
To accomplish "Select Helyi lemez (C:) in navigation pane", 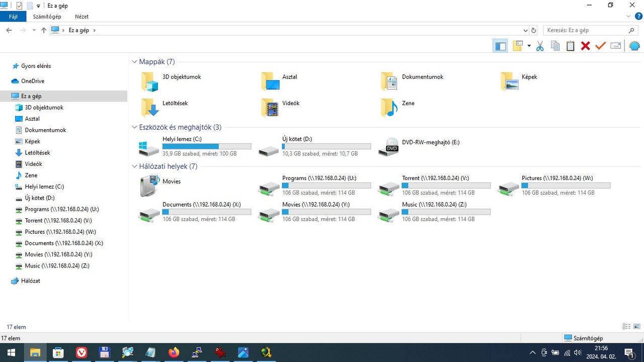I will (44, 187).
